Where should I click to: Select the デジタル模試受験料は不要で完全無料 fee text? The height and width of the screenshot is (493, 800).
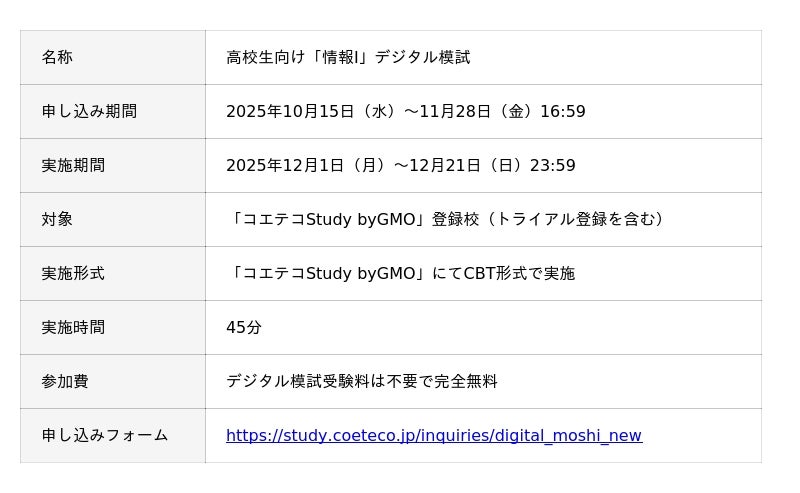click(x=361, y=382)
